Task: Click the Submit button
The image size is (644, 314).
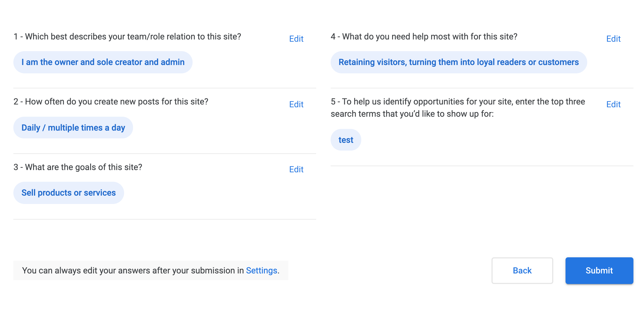Action: (599, 270)
